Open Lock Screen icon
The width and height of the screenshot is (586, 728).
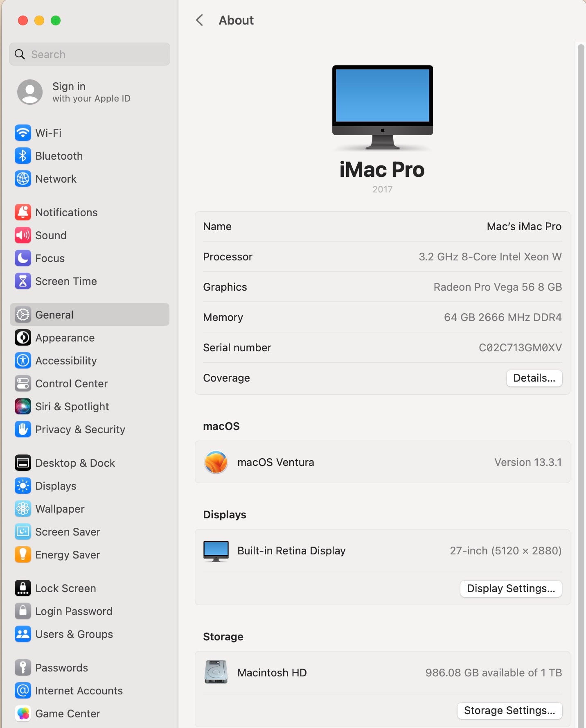[23, 588]
